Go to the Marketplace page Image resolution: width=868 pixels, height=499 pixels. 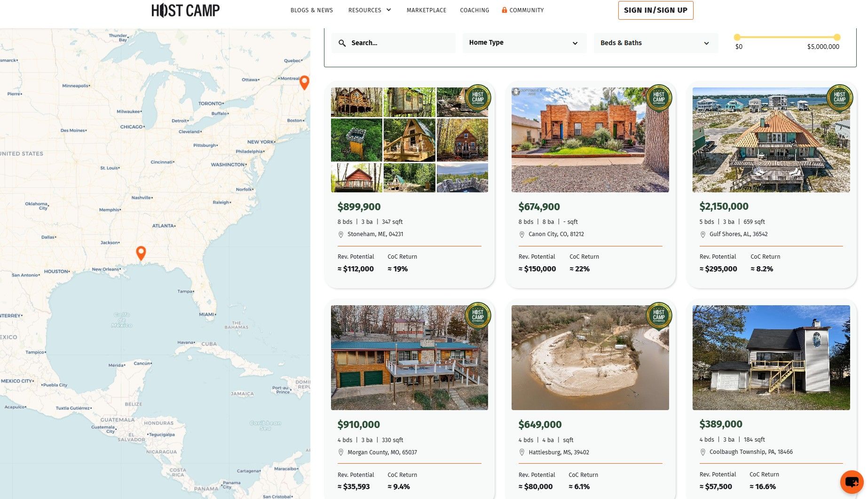426,10
